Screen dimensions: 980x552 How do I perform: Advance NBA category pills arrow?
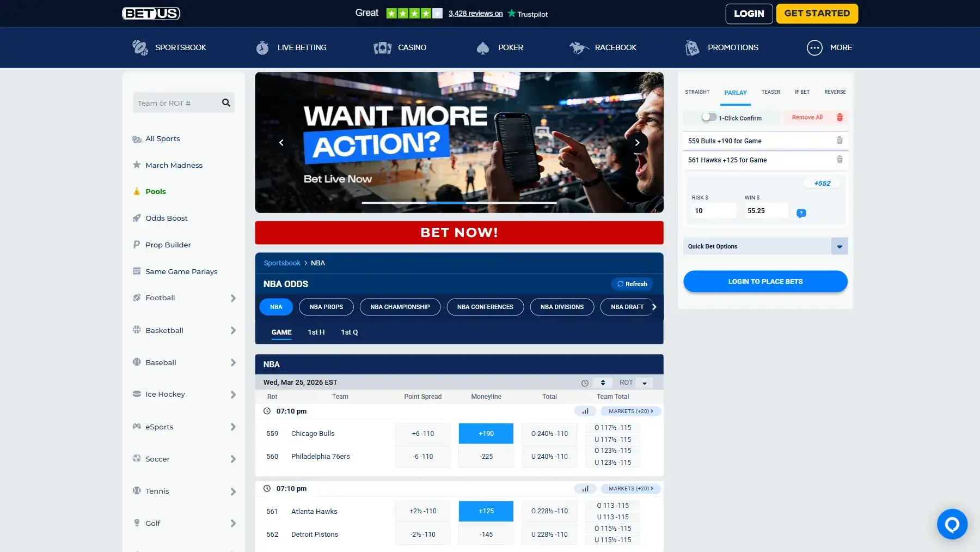[654, 307]
